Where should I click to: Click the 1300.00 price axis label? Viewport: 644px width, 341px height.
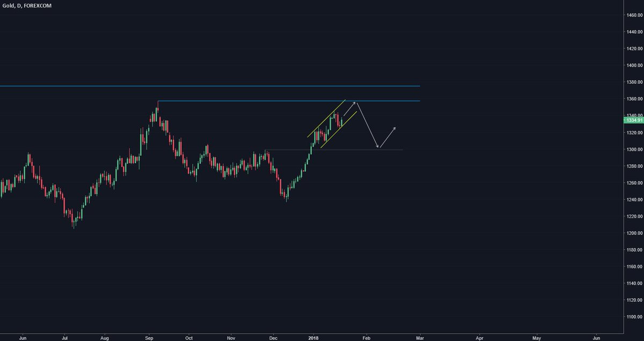[634, 149]
